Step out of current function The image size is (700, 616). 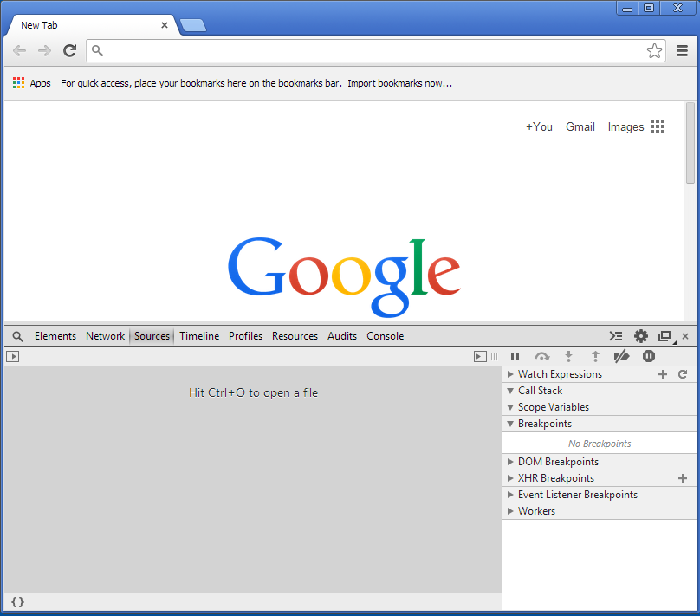pos(595,356)
